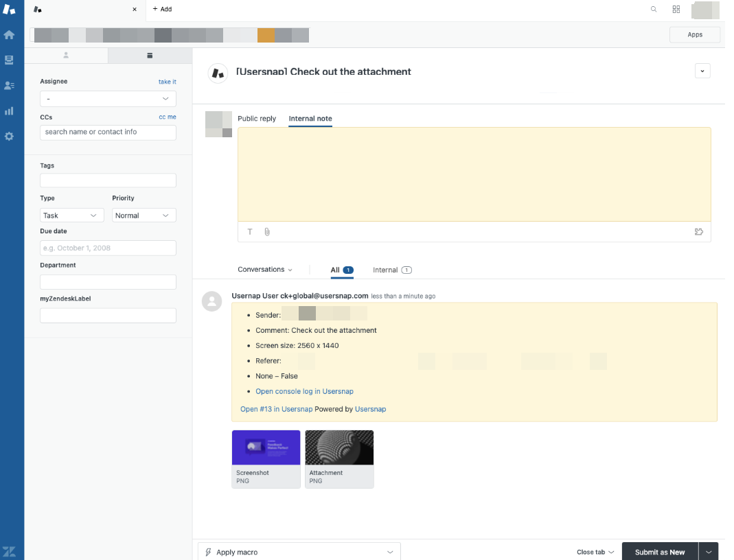Click Submit as New button
This screenshot has height=560, width=734.
click(660, 552)
